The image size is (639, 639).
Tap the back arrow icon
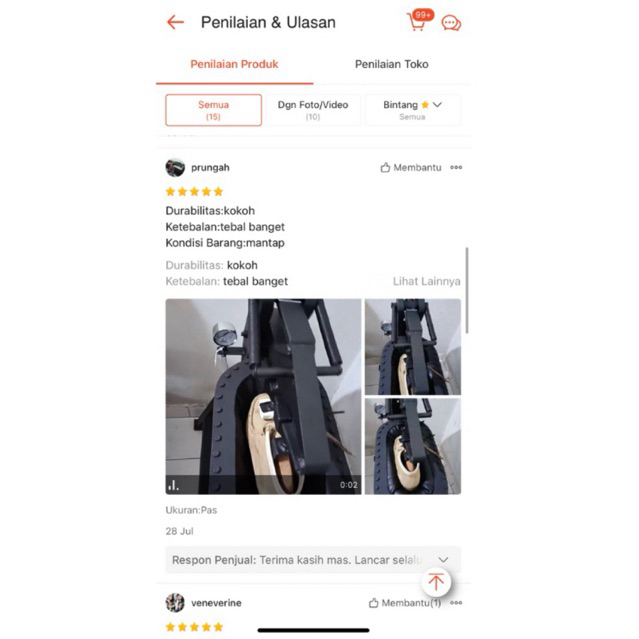point(176,22)
